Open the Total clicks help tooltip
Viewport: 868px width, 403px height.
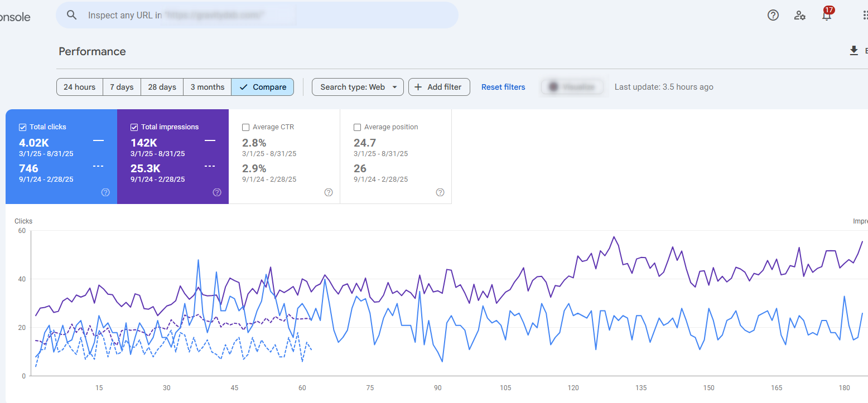[105, 192]
